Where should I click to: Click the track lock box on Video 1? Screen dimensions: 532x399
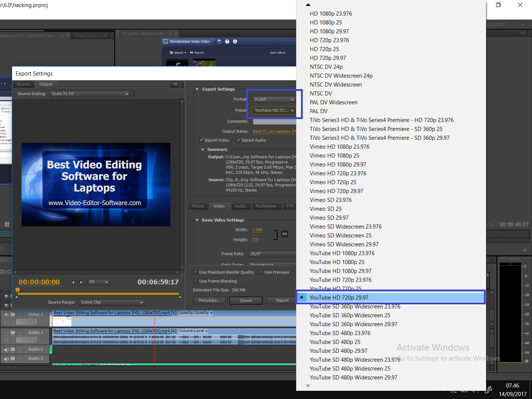[x=20, y=315]
